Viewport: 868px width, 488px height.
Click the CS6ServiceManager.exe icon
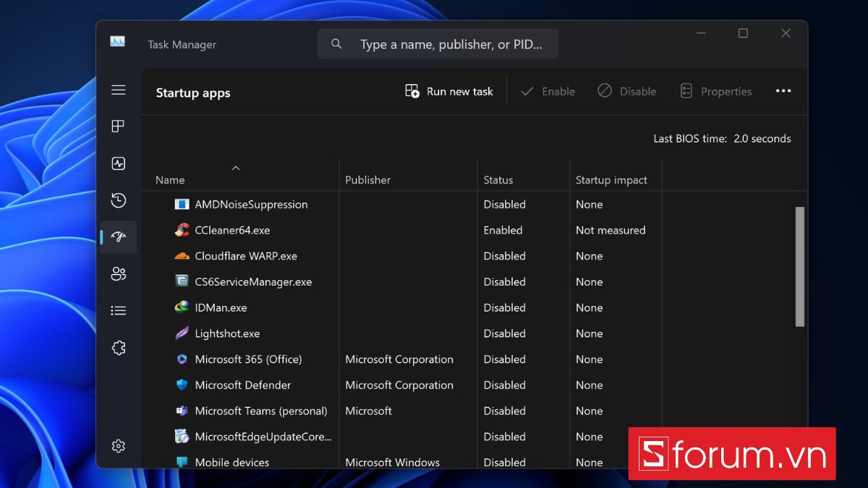click(182, 282)
